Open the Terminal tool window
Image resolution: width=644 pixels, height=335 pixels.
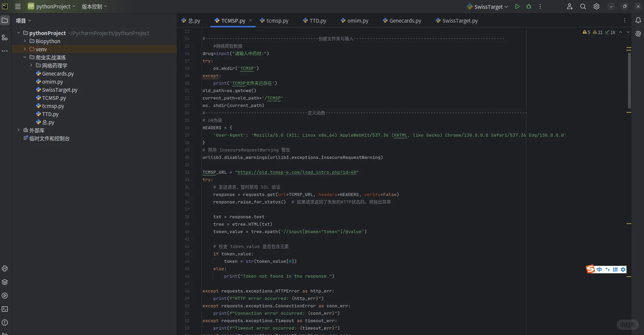pyautogui.click(x=5, y=309)
